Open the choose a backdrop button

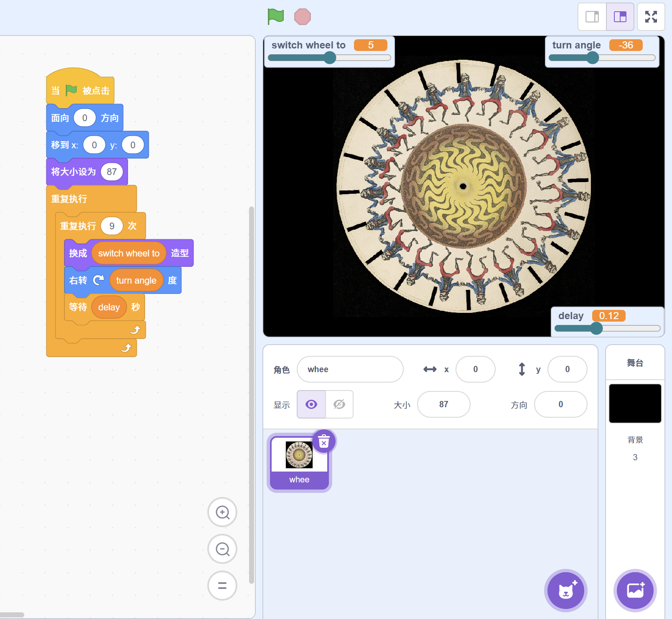(x=635, y=591)
